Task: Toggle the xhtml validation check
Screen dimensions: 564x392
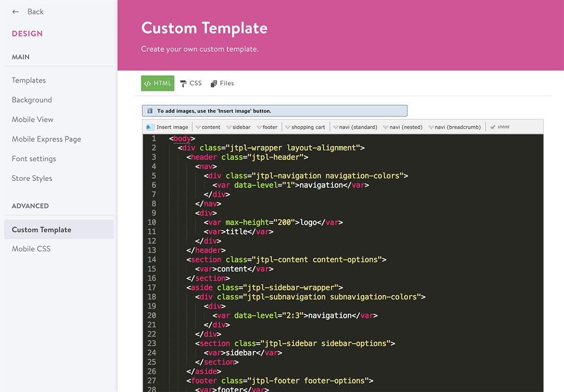Action: point(499,126)
